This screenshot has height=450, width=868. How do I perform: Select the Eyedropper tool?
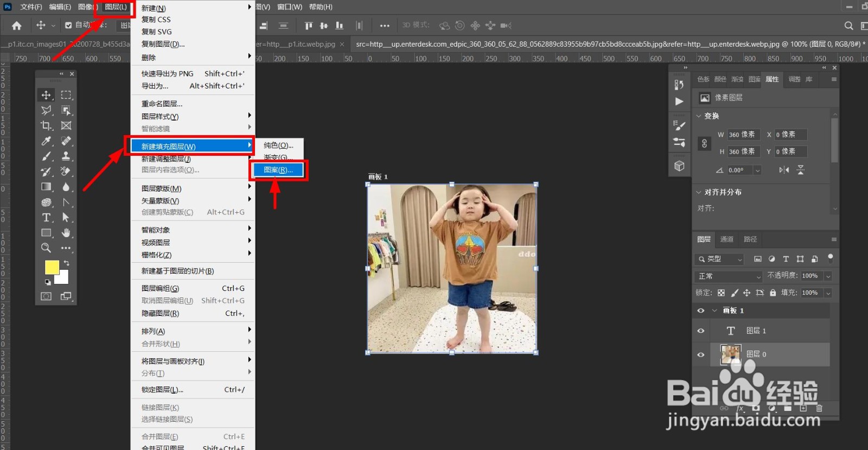point(46,141)
